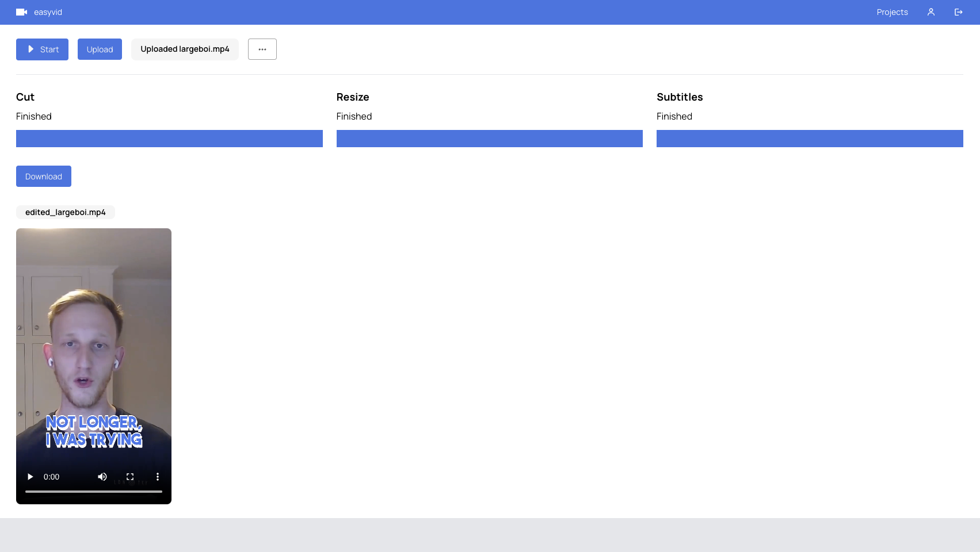
Task: Click the video seek bar
Action: point(94,492)
